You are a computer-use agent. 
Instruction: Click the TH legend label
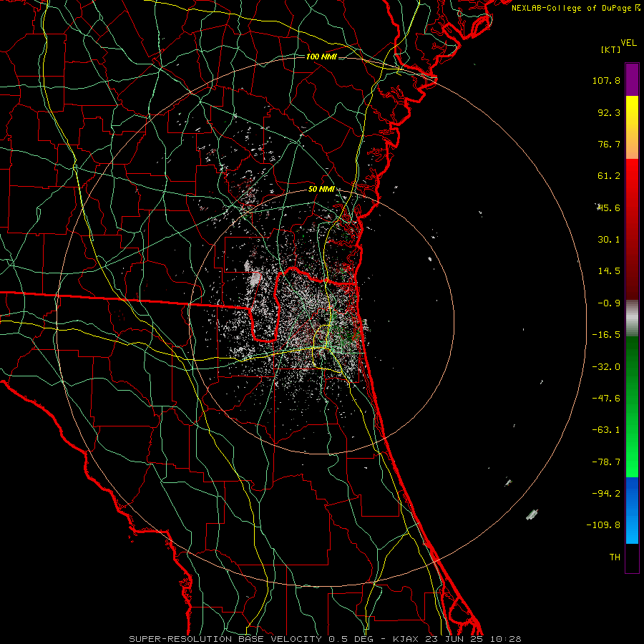(x=615, y=557)
